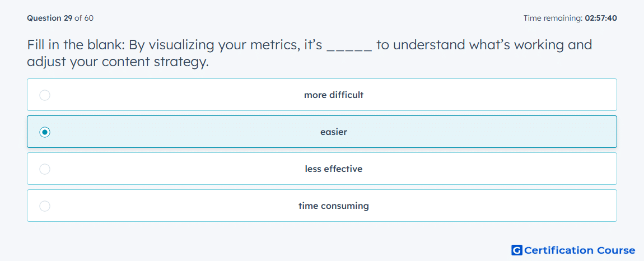Click the 'less effective' answer label
644x261 pixels.
(334, 169)
